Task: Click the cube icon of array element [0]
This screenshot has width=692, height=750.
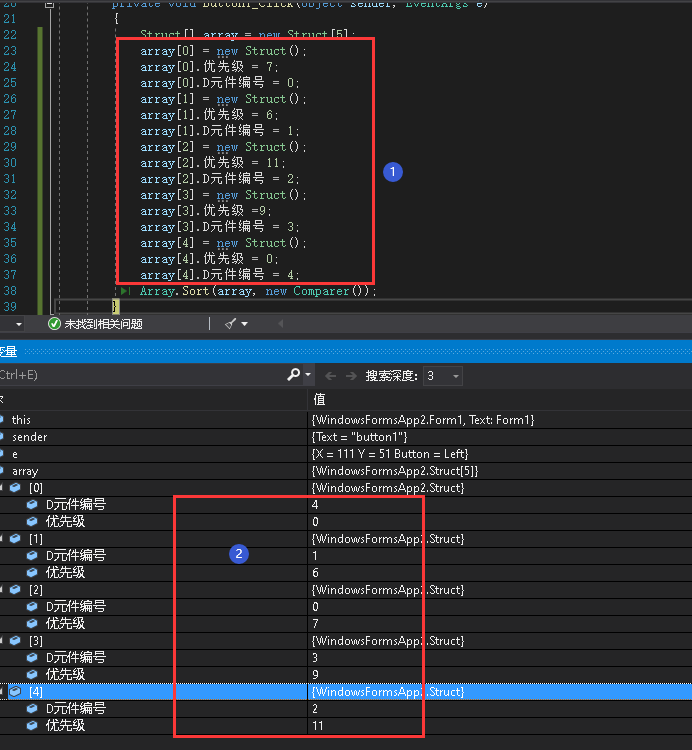Action: point(15,488)
